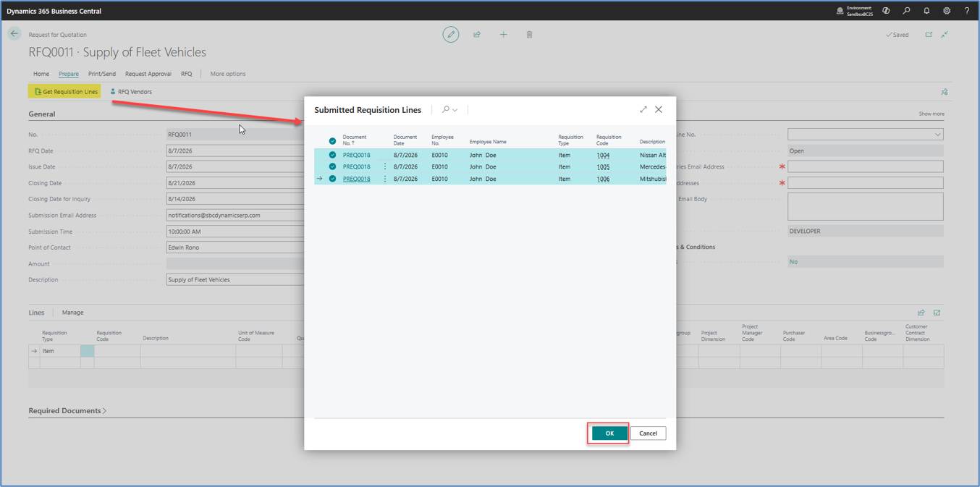
Task: Toggle selection of the row with code 1004
Action: [x=332, y=155]
